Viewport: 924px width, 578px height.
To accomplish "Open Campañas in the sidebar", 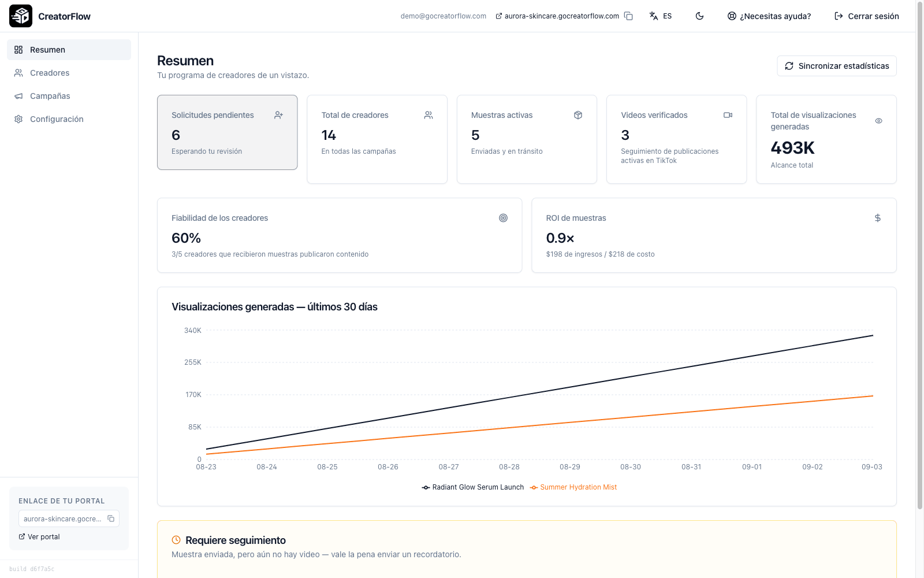I will (69, 96).
